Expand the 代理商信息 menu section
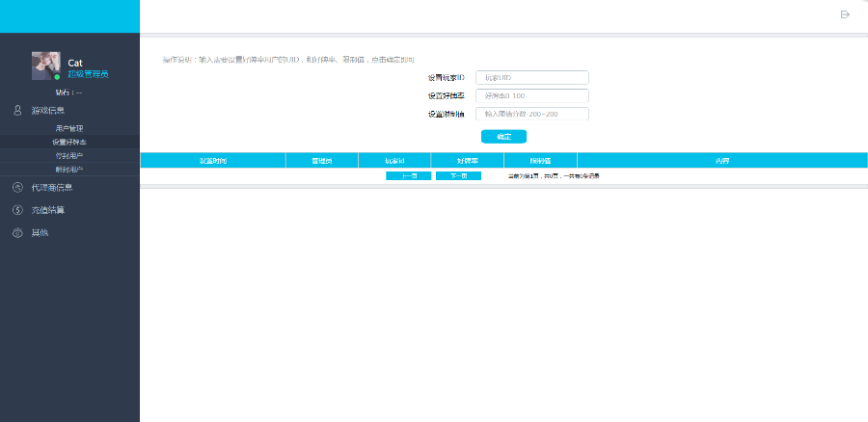The height and width of the screenshot is (422, 868). coord(52,187)
